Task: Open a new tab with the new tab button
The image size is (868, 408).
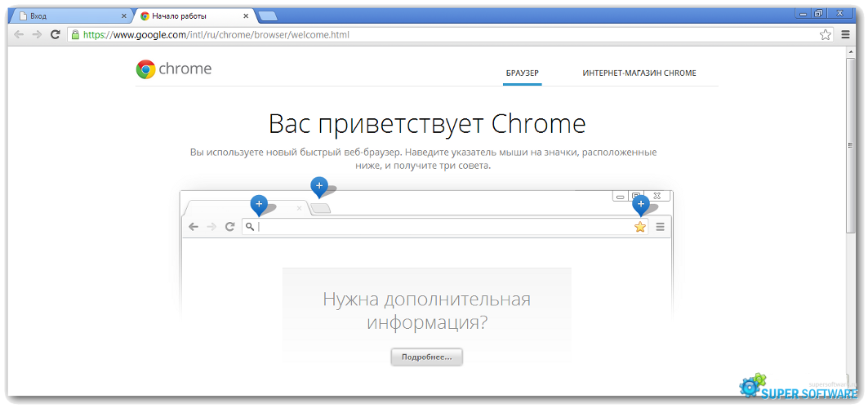Action: 268,16
